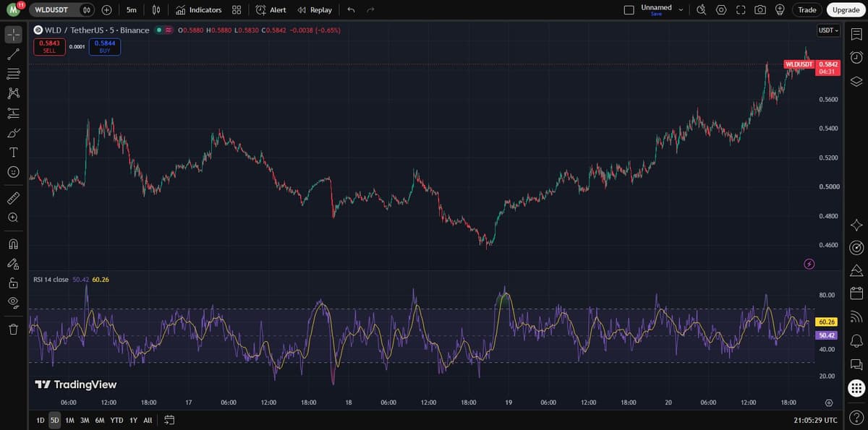Open user profile menu avatar
The image size is (868, 430).
pos(14,10)
